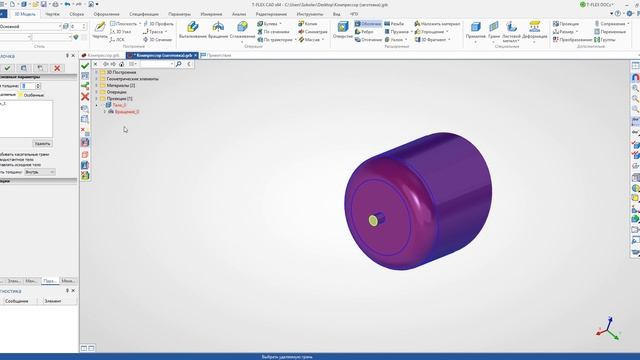Open the Сглаживание (Blend) tool
Viewport: 640px width, 360px height.
(242, 31)
